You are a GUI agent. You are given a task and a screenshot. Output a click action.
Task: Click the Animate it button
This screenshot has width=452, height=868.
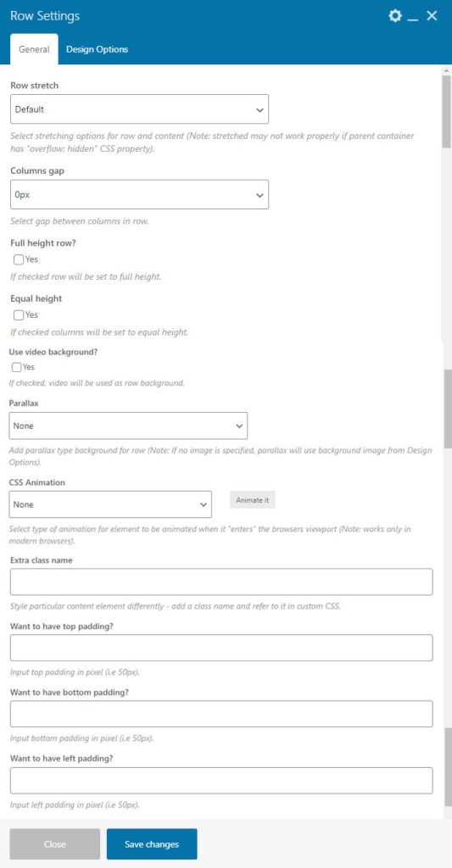click(x=253, y=500)
